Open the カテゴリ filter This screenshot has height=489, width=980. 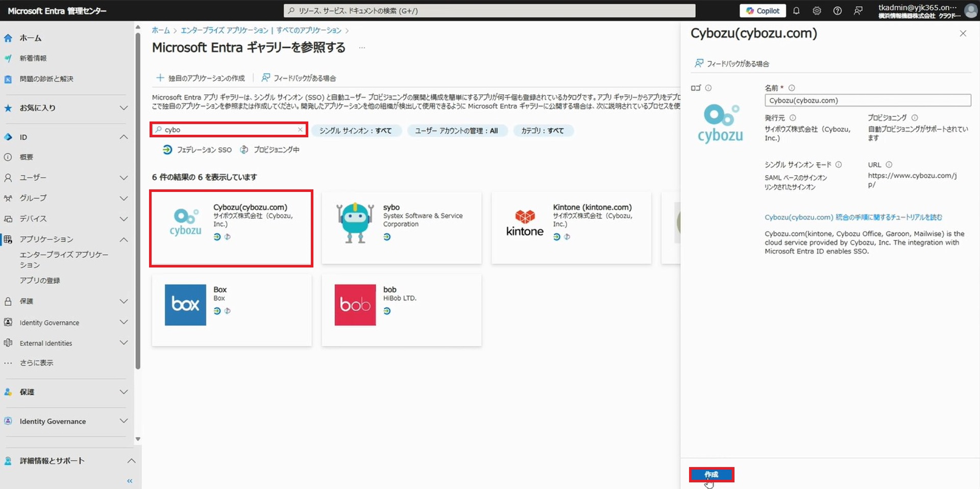pyautogui.click(x=543, y=131)
